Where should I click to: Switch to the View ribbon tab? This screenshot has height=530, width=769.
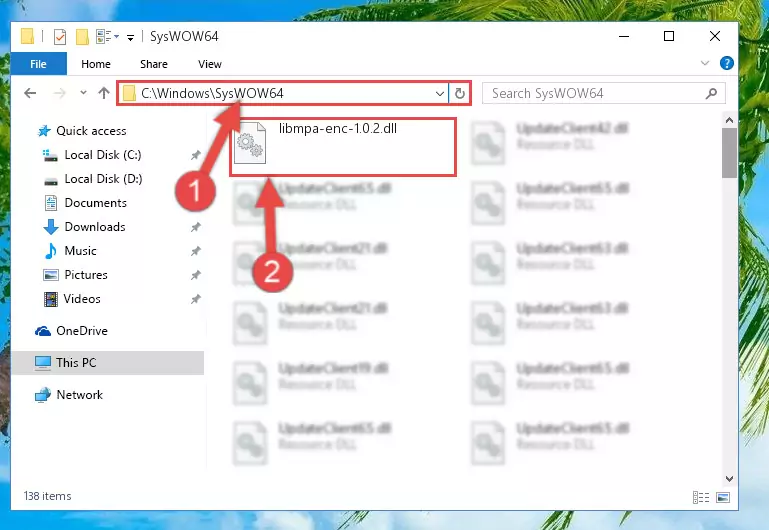coord(209,64)
